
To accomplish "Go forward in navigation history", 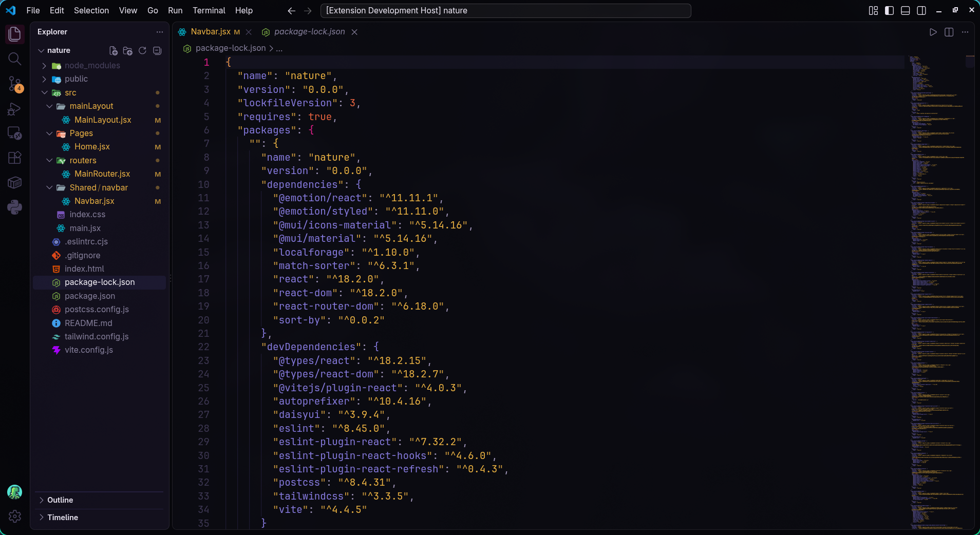I will 308,11.
